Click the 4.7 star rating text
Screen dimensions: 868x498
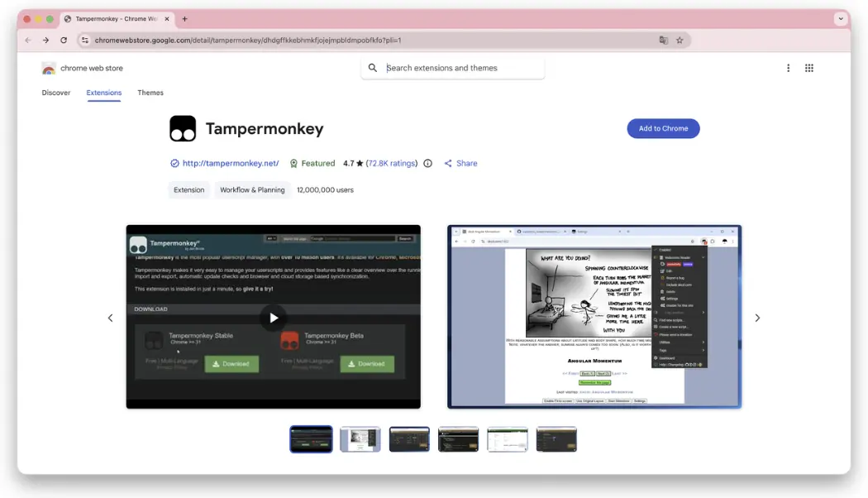(x=353, y=164)
